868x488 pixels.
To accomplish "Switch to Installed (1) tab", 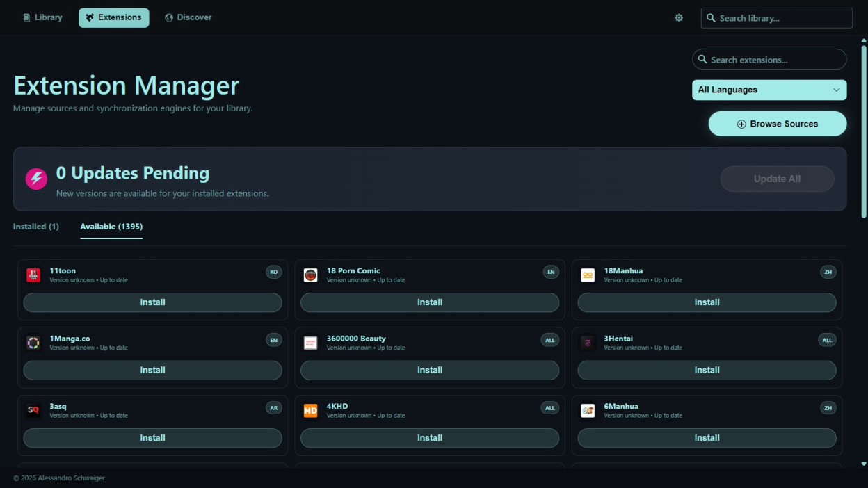I will (36, 227).
